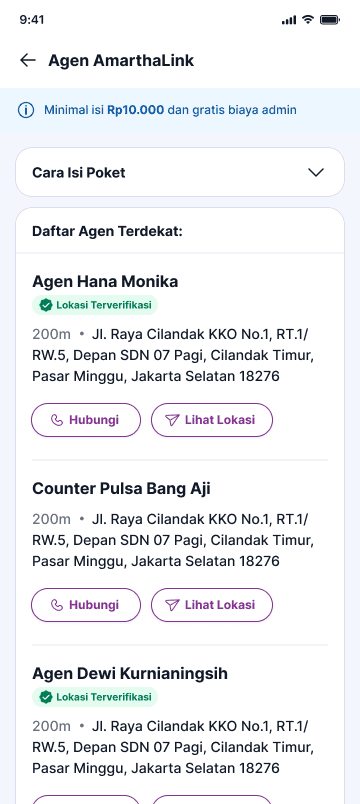Tap phone icon under Agen Hana Monika

(57, 420)
